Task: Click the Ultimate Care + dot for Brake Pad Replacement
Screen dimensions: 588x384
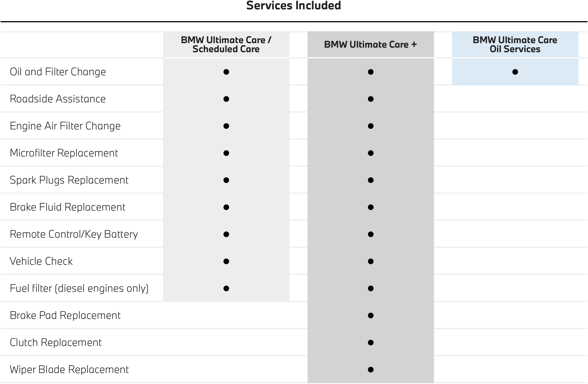Action: coord(371,315)
